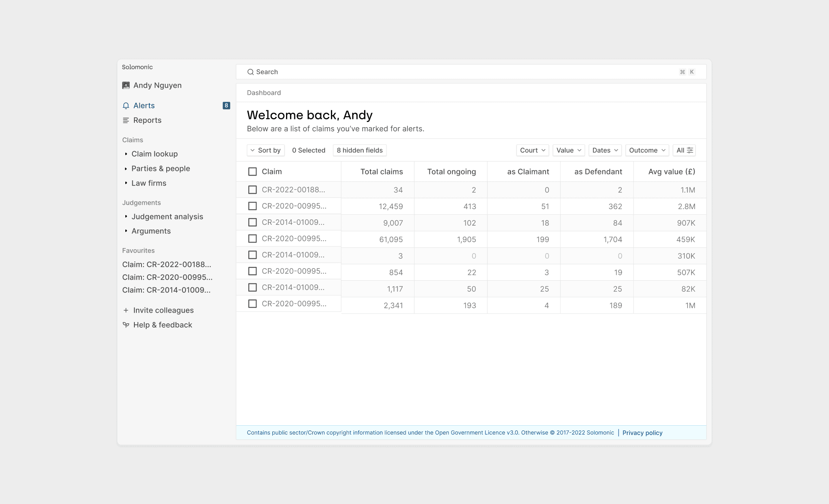
Task: Open Claim lookup in the sidebar
Action: point(154,154)
